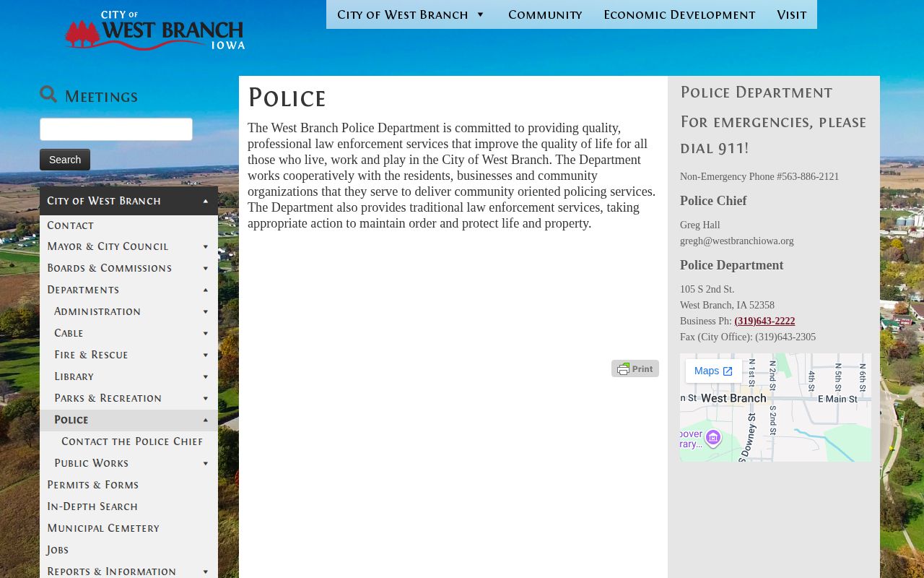Image resolution: width=924 pixels, height=578 pixels.
Task: Expand Boards & Commissions submenu arrow
Action: coord(206,268)
